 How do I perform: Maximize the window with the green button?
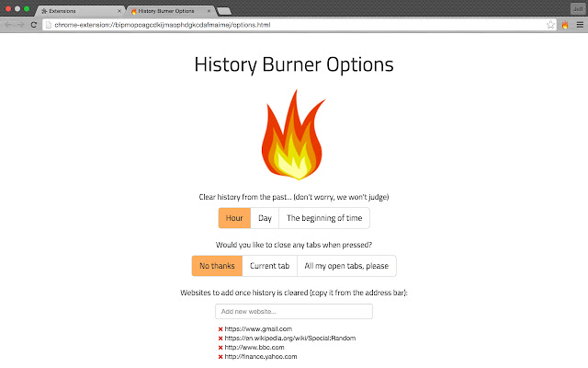[x=27, y=8]
